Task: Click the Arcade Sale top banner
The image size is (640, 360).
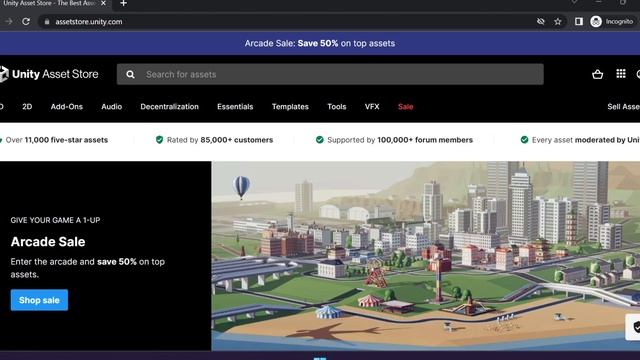Action: (320, 43)
